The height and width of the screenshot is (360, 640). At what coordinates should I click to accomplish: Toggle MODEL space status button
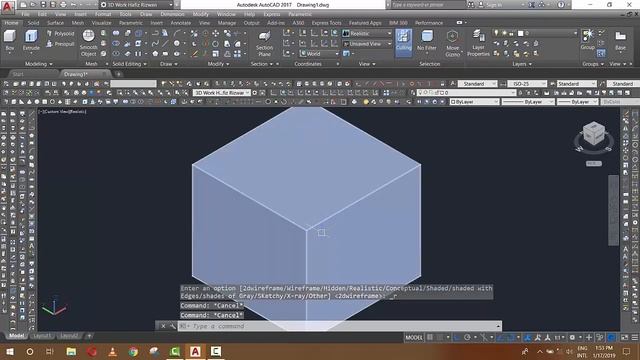[x=414, y=337]
